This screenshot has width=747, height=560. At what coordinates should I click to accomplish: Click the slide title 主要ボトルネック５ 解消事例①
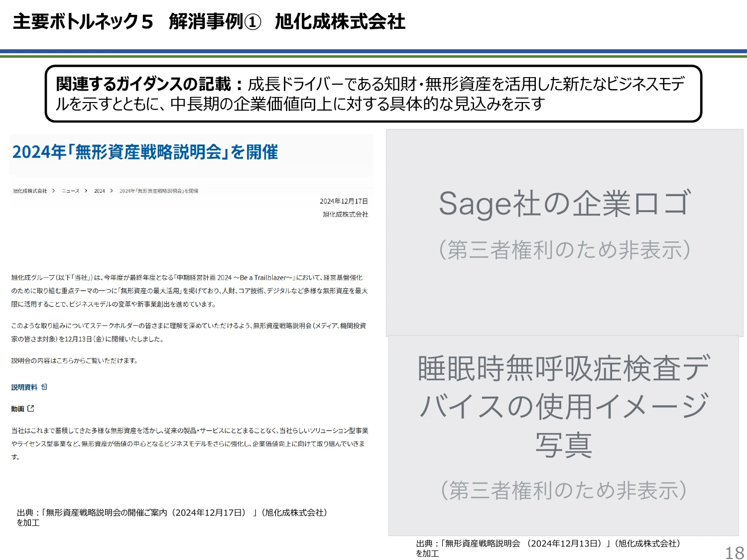137,21
